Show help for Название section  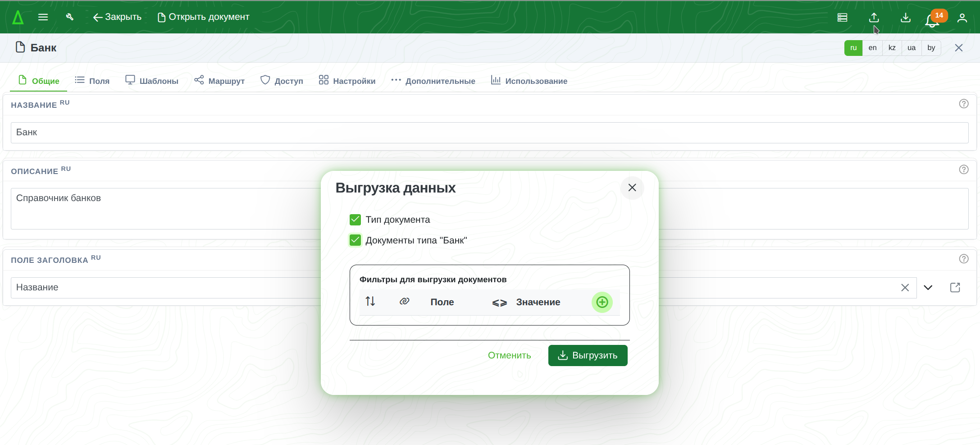(964, 104)
